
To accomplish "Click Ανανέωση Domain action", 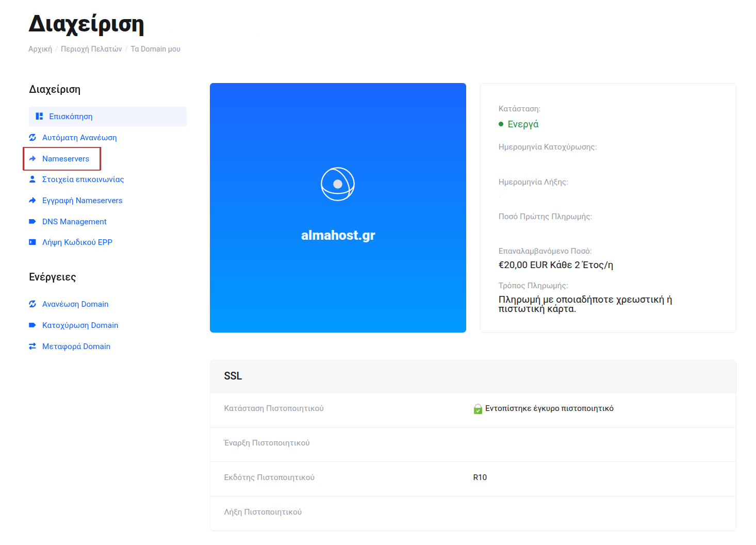I will 75,304.
